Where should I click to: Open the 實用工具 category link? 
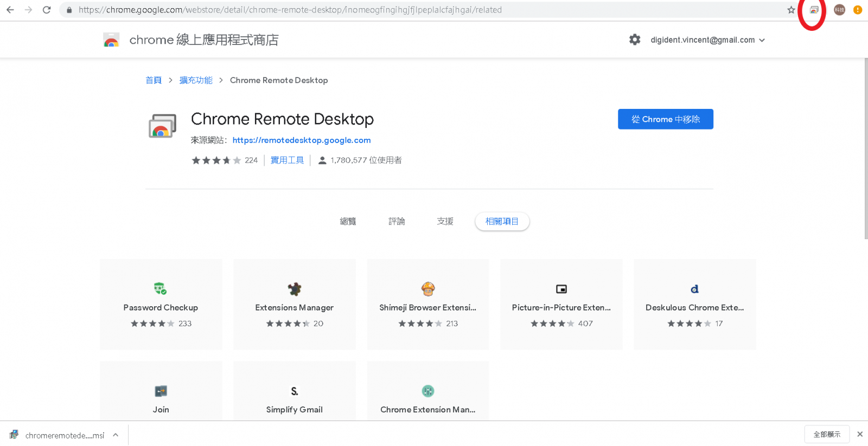coord(287,160)
